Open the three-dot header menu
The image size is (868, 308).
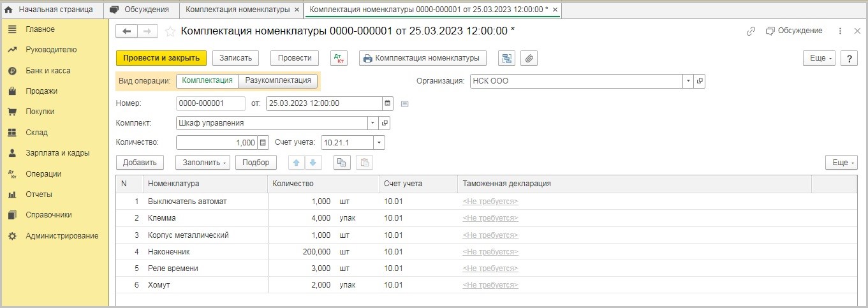pyautogui.click(x=840, y=31)
